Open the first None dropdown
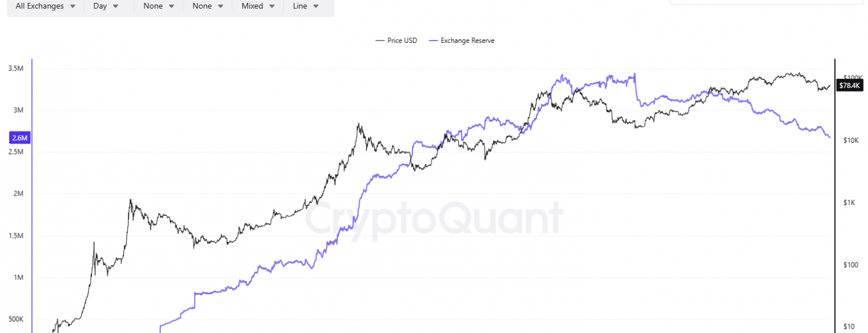 pyautogui.click(x=158, y=6)
